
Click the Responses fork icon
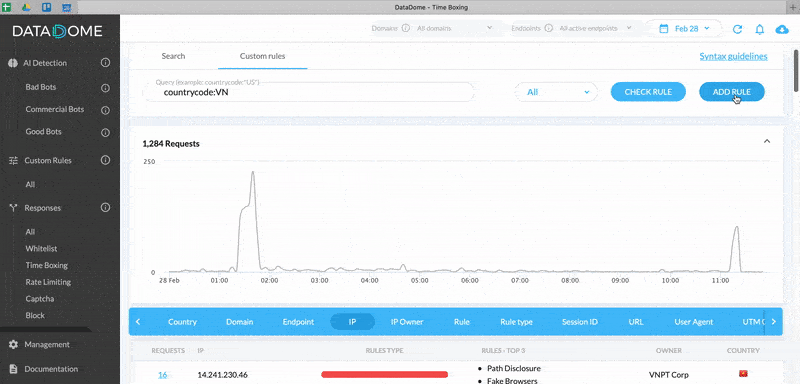pos(14,208)
